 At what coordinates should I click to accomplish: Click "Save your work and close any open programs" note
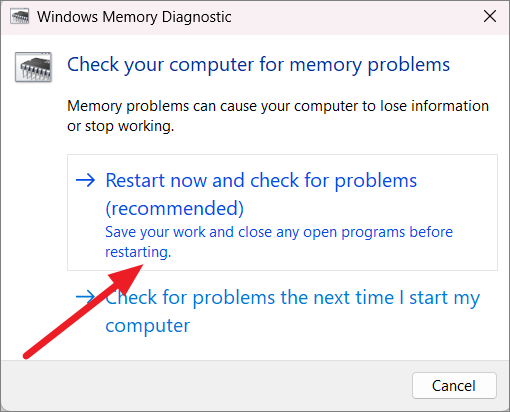point(255,232)
